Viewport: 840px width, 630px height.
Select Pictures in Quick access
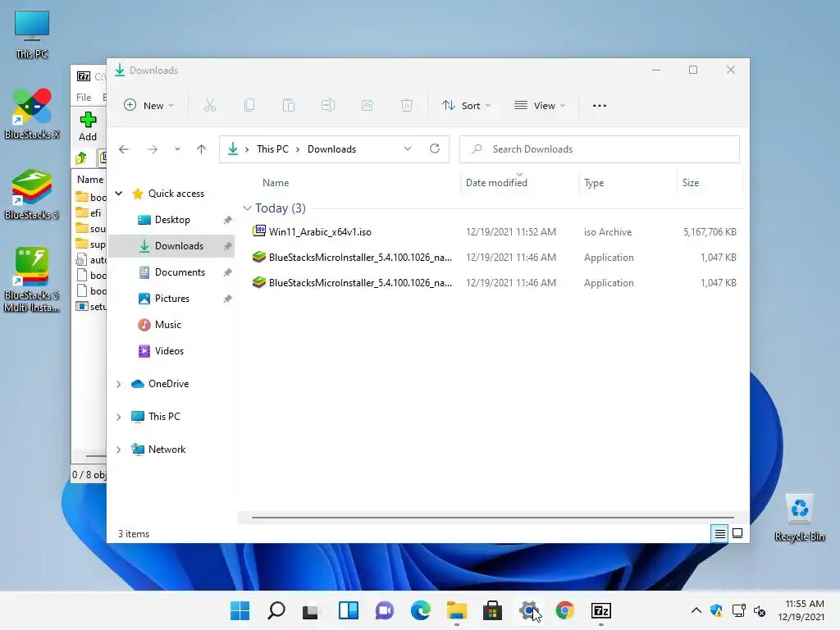[171, 299]
